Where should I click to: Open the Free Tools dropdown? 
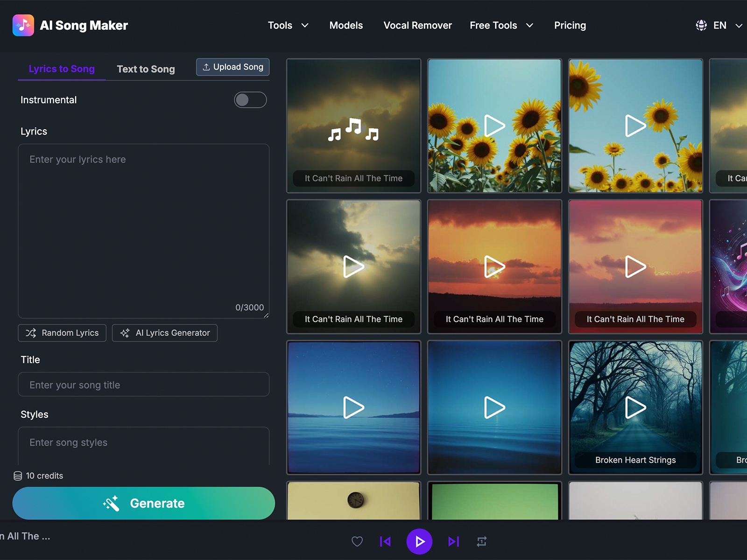pos(501,25)
